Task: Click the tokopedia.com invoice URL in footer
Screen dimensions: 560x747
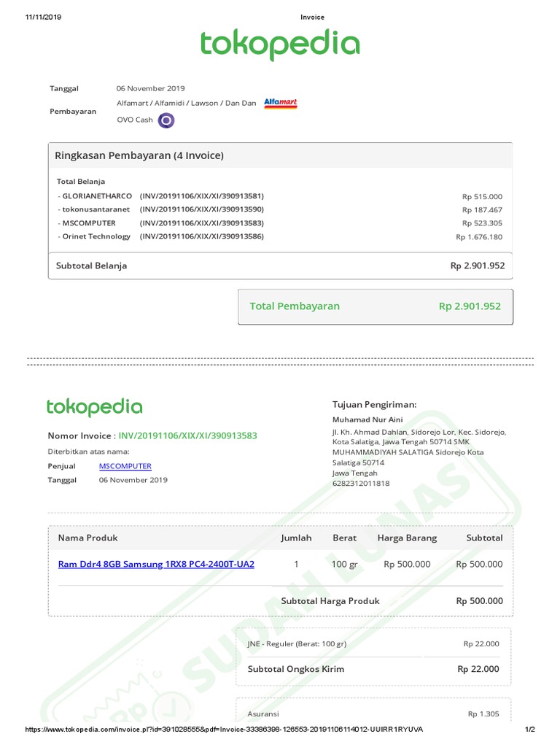Action: click(x=225, y=729)
